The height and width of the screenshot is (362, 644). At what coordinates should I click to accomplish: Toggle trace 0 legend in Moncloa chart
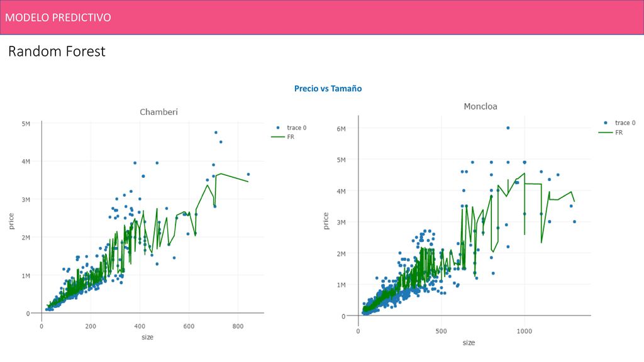618,123
